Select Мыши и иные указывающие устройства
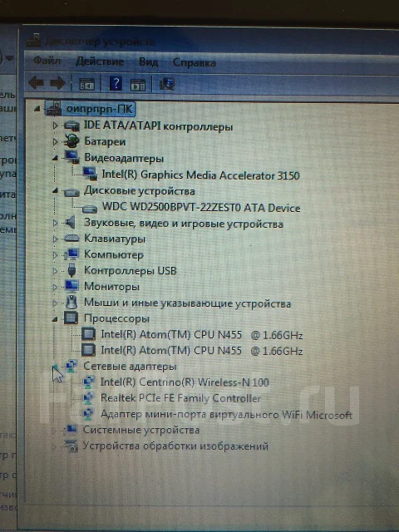Viewport: 399px width, 532px height. pyautogui.click(x=187, y=303)
